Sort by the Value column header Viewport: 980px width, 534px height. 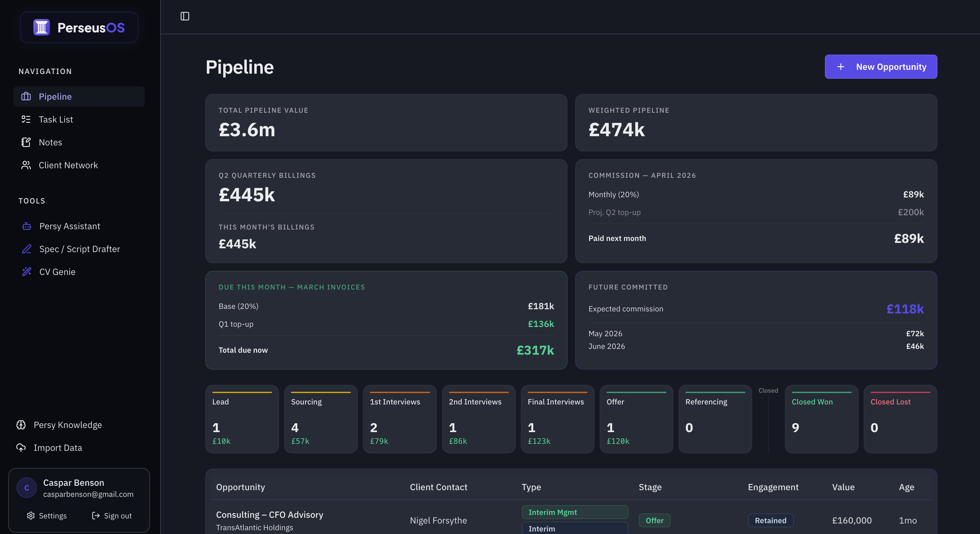(843, 487)
